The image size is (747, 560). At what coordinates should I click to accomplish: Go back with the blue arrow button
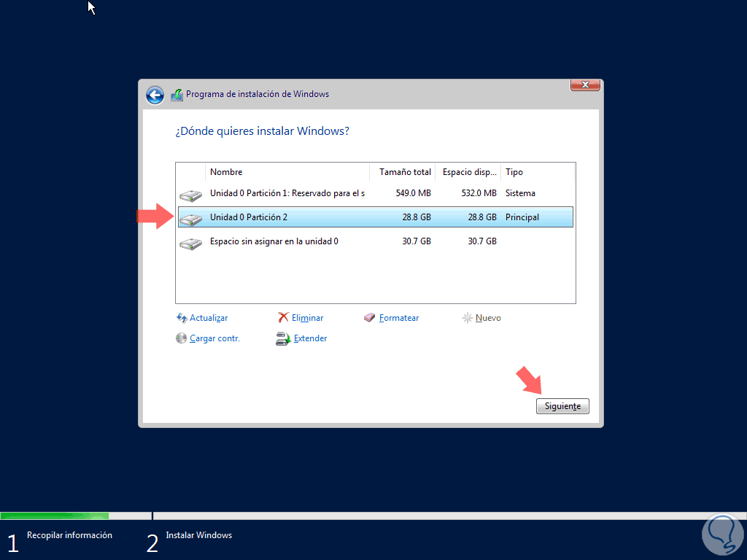tap(155, 95)
